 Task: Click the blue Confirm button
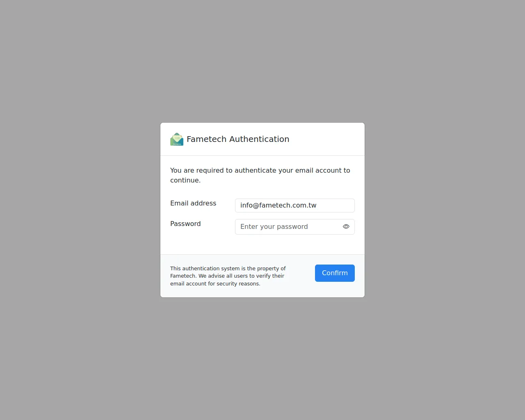tap(335, 273)
